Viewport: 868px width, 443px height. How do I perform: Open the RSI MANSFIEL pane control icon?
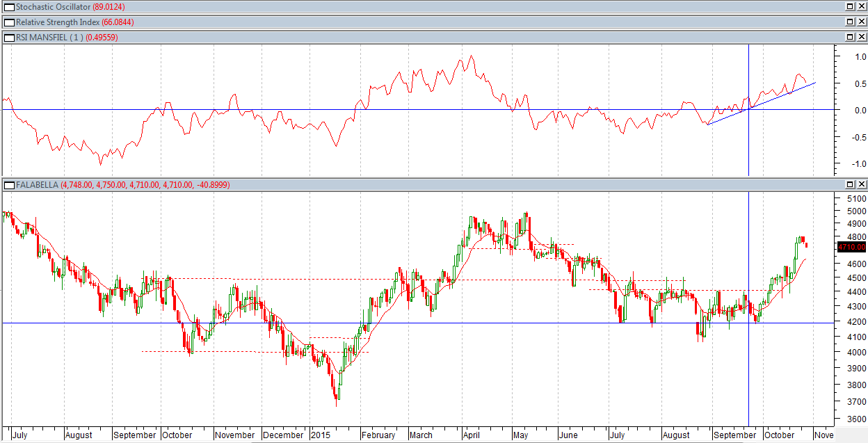coord(9,37)
